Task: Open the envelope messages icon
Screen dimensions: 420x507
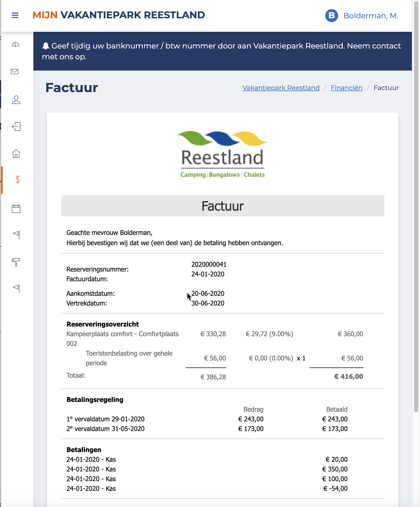Action: coord(15,71)
